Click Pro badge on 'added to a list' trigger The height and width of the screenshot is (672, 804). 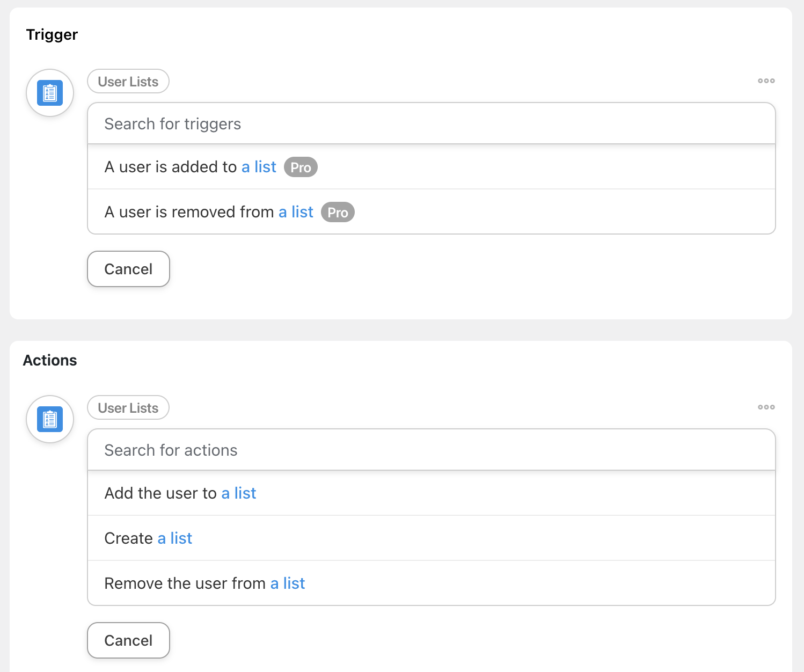pyautogui.click(x=301, y=167)
